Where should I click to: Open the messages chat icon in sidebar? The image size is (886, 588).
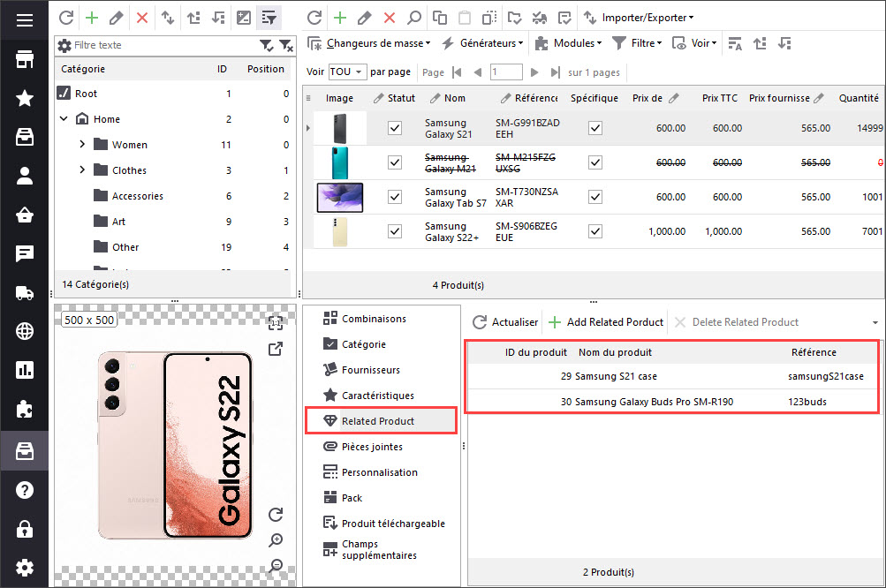[x=25, y=253]
